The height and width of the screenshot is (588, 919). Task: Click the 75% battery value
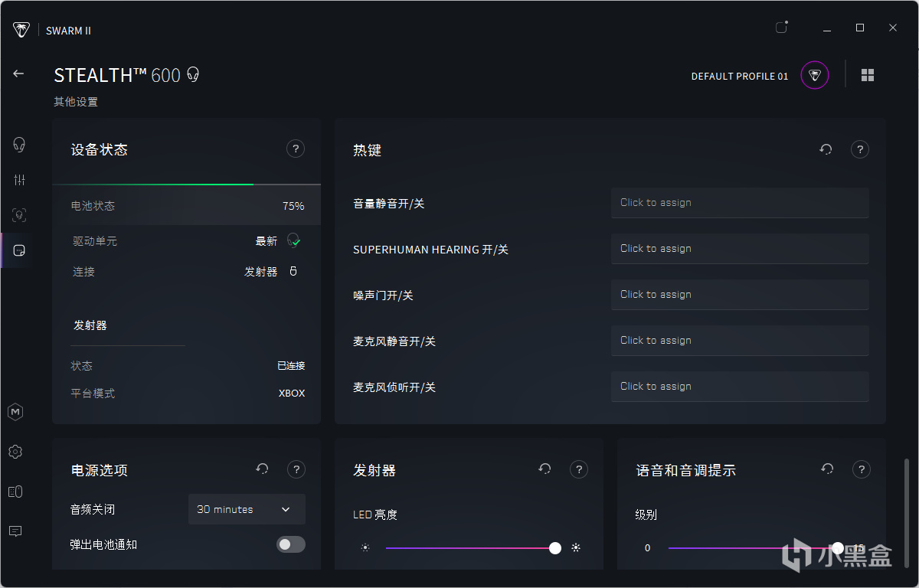(293, 206)
